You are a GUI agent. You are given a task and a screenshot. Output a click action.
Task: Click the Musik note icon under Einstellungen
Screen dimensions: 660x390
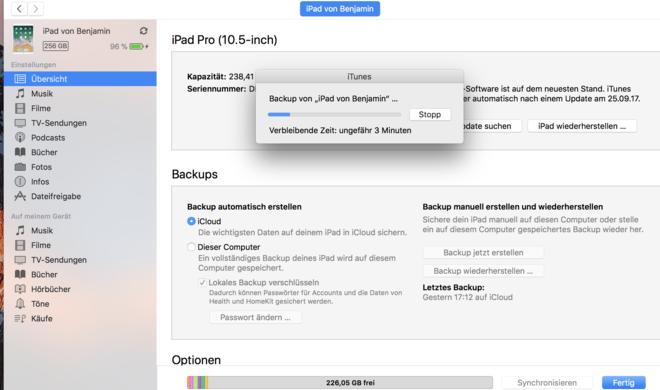(x=20, y=93)
